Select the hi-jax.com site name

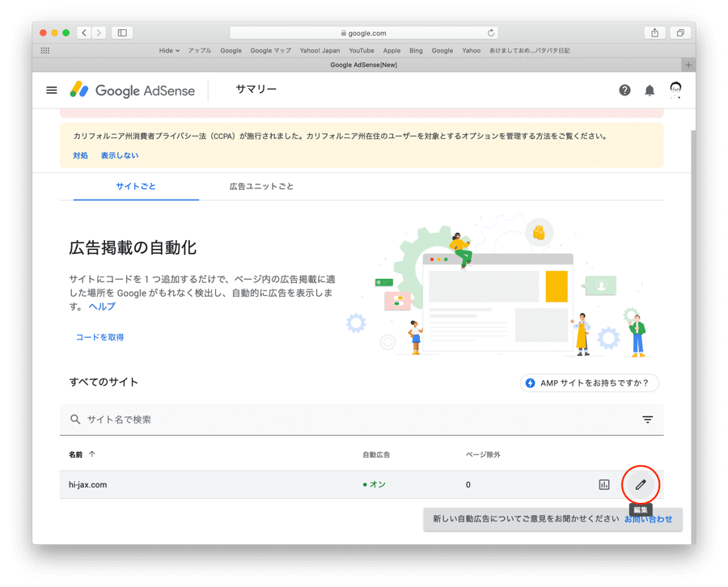(x=87, y=484)
